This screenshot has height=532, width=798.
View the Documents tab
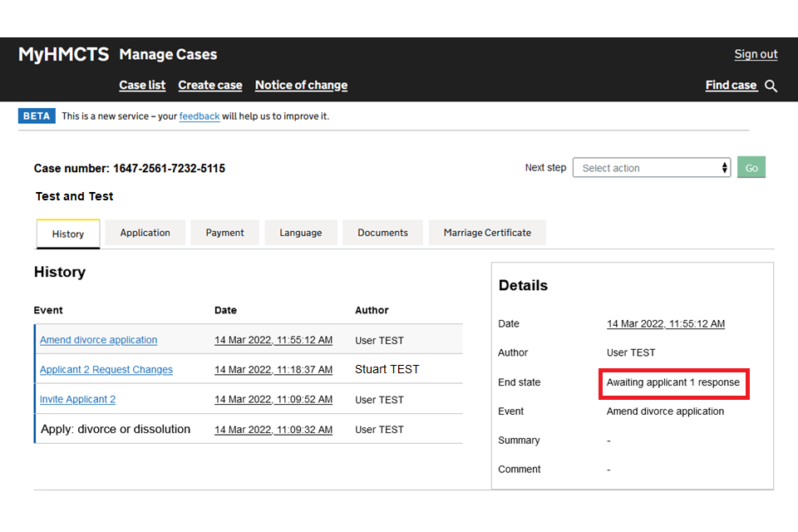click(382, 233)
